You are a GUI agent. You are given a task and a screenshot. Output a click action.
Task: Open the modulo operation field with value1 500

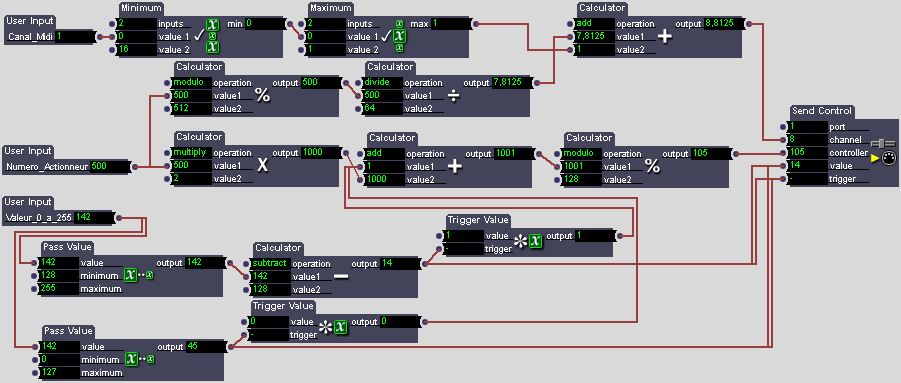pos(191,83)
